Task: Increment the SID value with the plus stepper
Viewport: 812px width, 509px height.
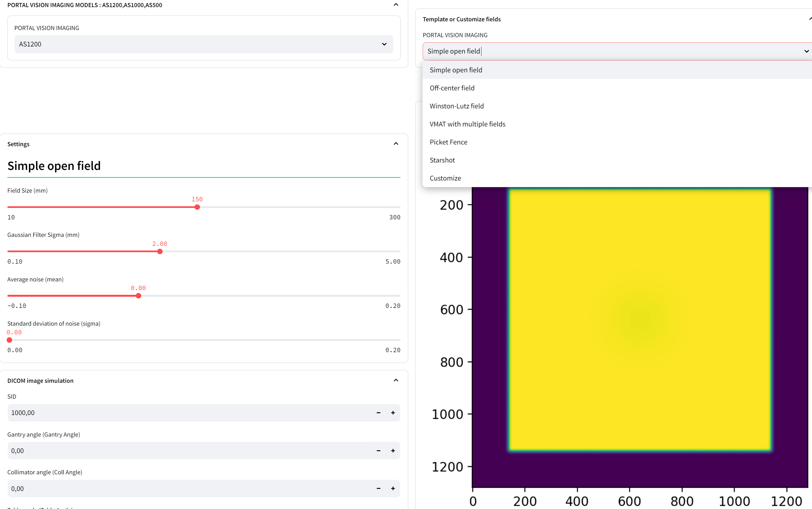Action: pyautogui.click(x=393, y=412)
